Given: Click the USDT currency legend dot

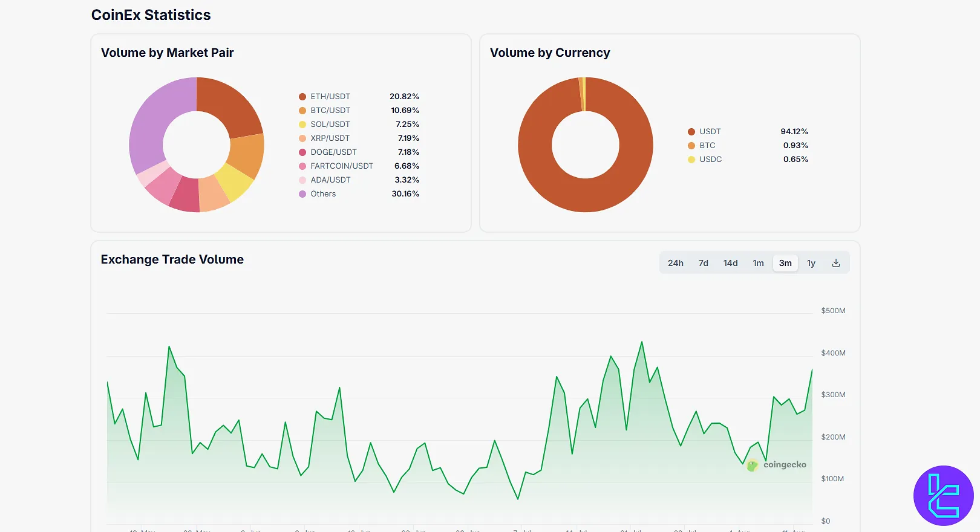Looking at the screenshot, I should pos(691,132).
